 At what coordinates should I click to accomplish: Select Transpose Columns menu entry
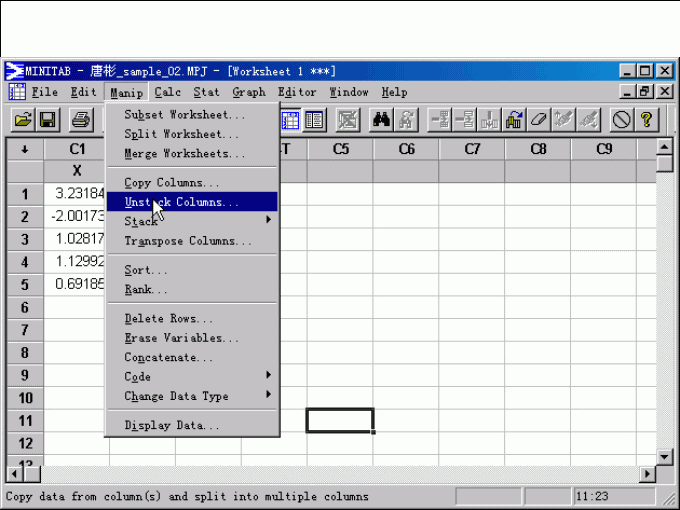pyautogui.click(x=188, y=241)
